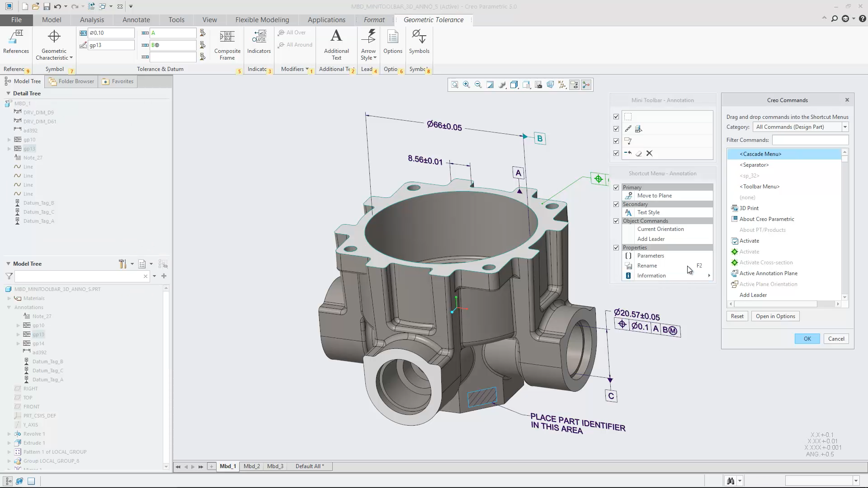
Task: Open the References tool in the ribbon
Action: 16,42
